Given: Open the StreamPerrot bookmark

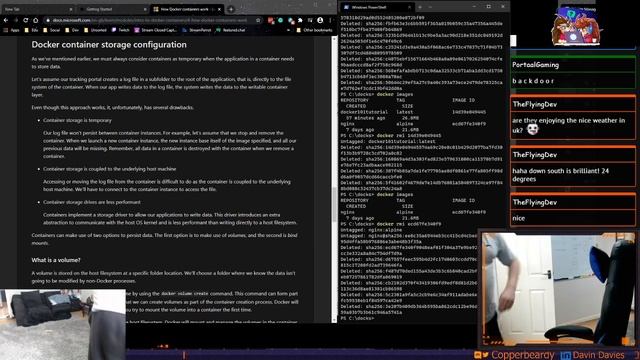Looking at the screenshot, I should click(x=197, y=30).
